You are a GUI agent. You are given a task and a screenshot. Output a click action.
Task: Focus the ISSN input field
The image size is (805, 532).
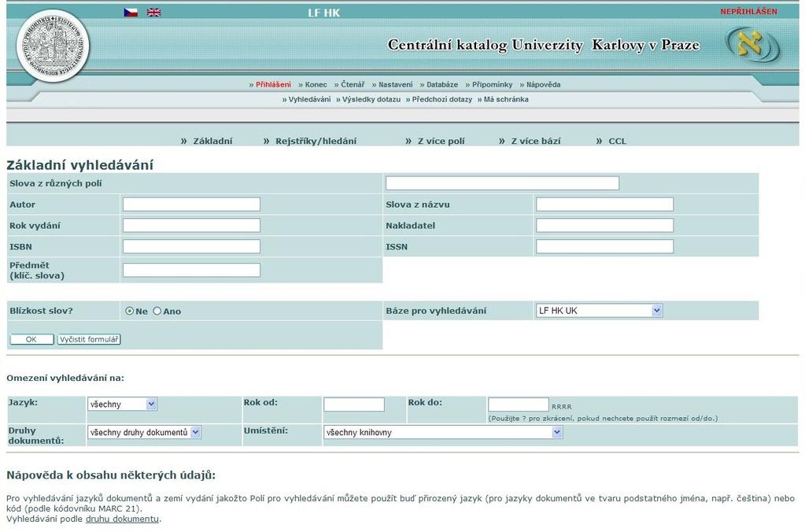coord(605,246)
